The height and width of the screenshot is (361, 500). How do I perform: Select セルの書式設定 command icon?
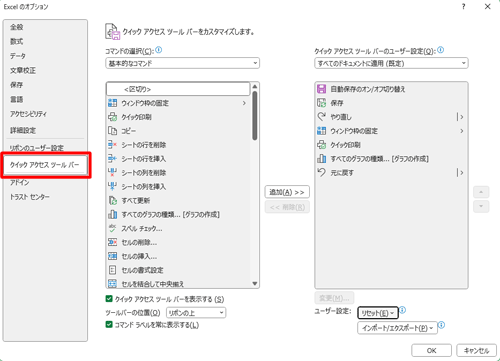click(x=113, y=270)
